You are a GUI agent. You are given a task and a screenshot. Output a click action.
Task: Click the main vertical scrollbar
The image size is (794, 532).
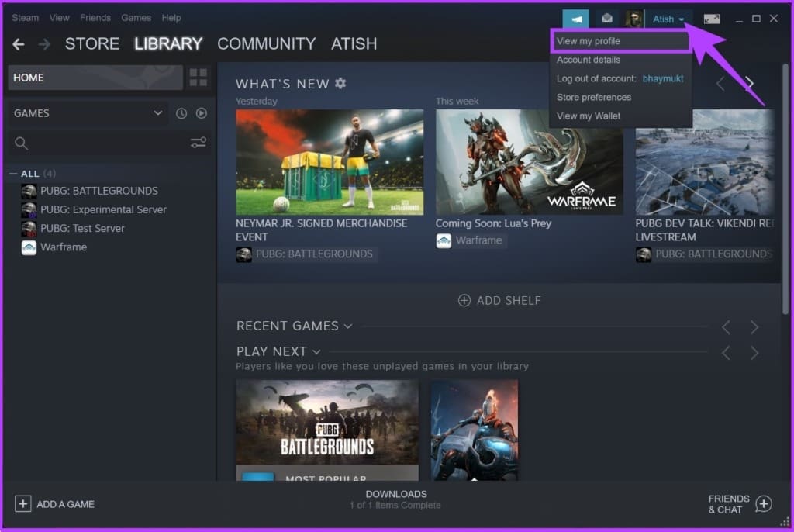(785, 188)
